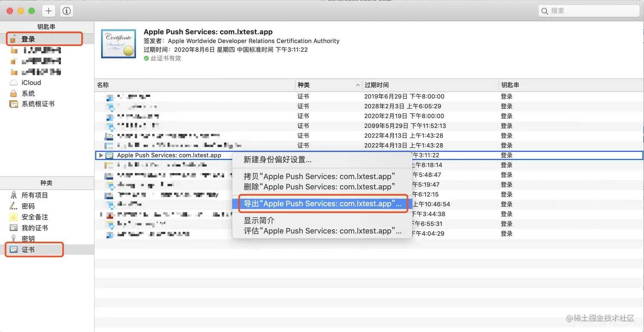Click the 钥匙串 sidebar section header

46,27
